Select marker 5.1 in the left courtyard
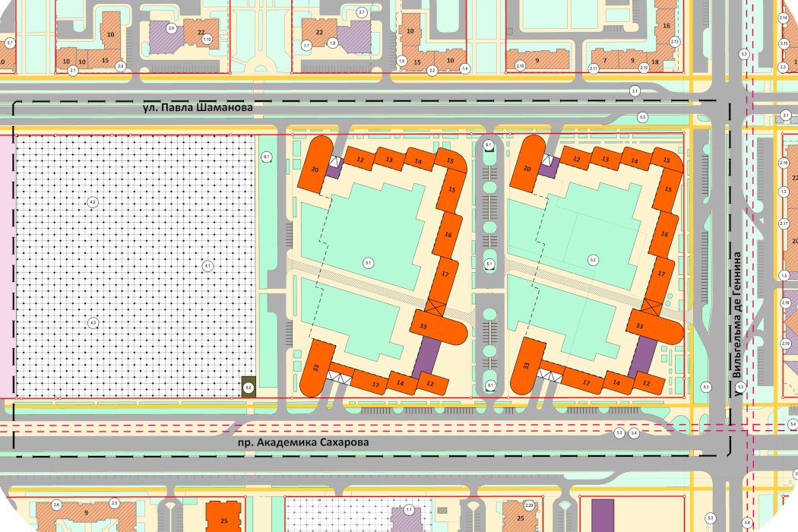 click(x=368, y=263)
